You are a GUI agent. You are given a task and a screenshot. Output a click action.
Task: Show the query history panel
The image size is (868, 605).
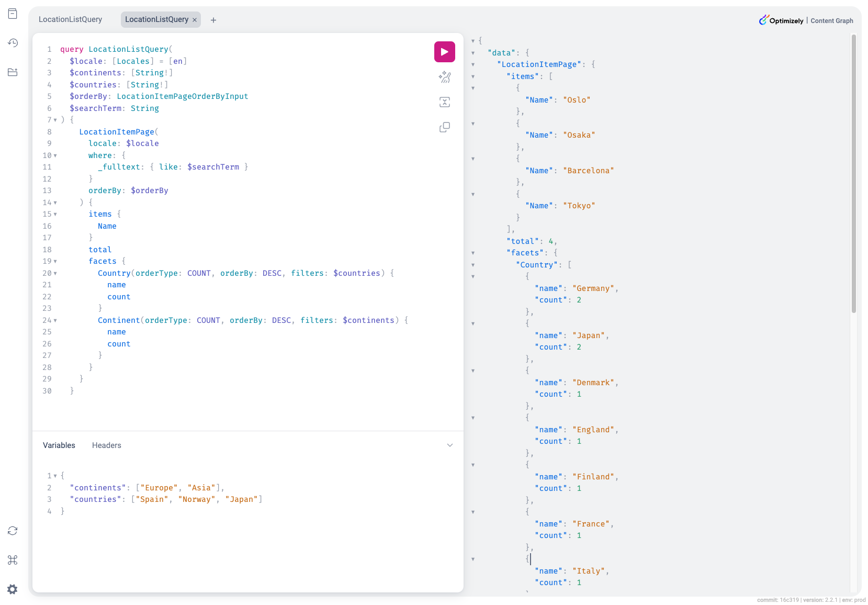point(13,43)
